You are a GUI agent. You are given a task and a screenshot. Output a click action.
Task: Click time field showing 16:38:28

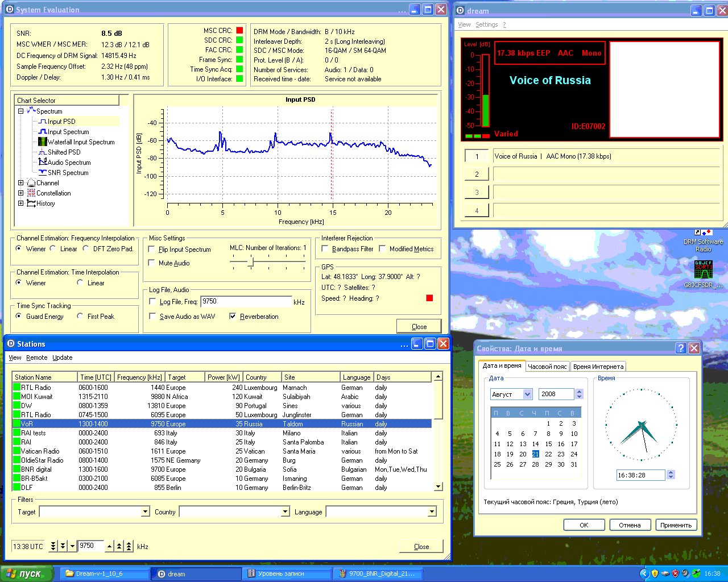click(x=641, y=475)
